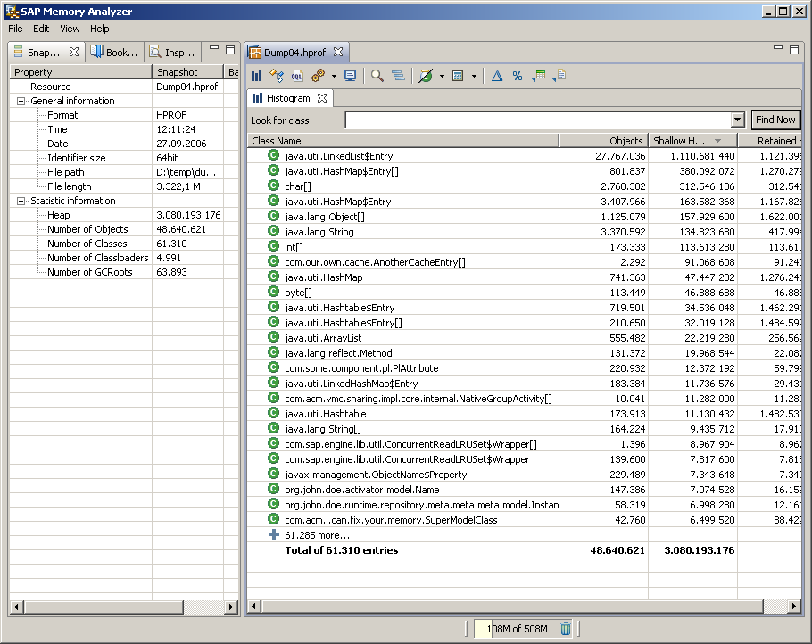Select the com.acm.i.can.fix.your.memory.SuperModelClass row
This screenshot has height=644, width=812.
pos(524,520)
